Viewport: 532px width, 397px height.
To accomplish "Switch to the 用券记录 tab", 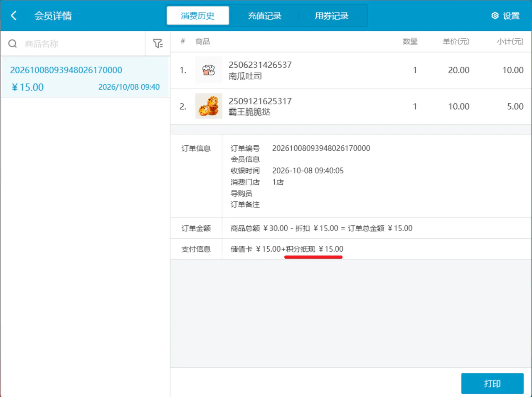I will (332, 16).
